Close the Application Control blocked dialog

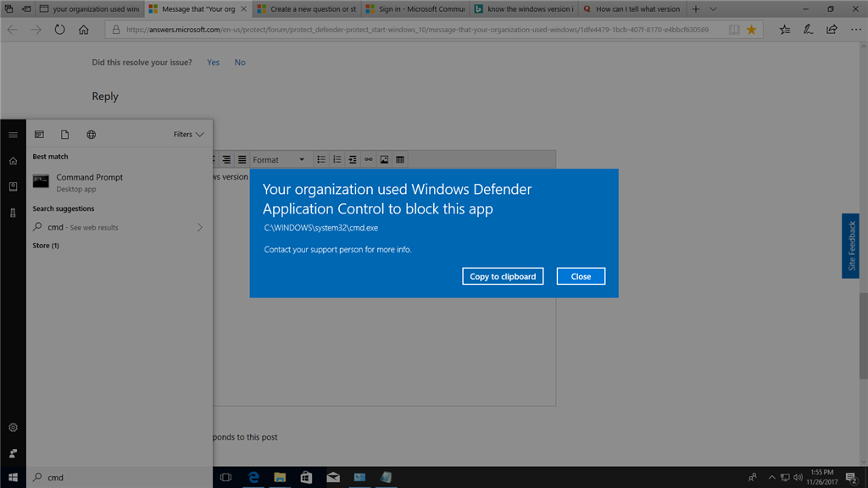(x=581, y=276)
